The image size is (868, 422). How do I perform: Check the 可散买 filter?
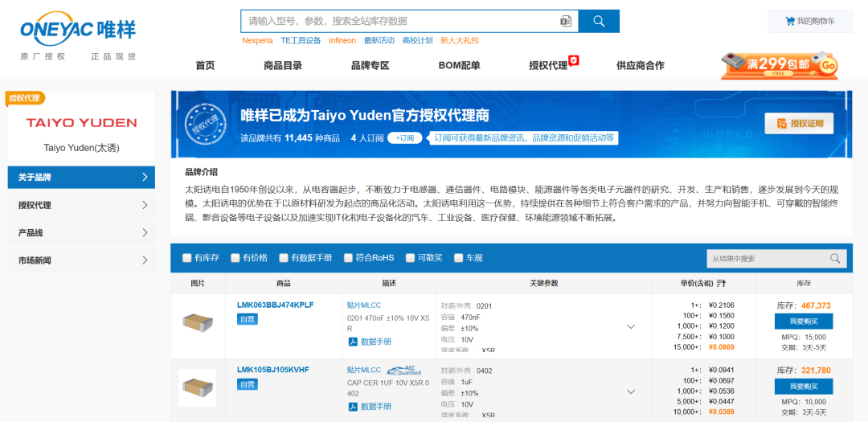coord(410,257)
